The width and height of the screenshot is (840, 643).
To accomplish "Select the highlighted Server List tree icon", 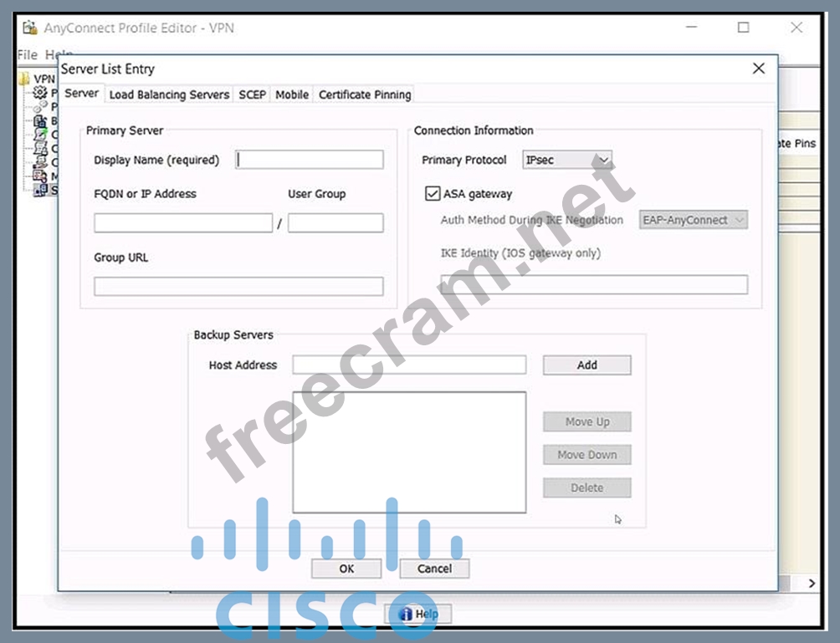I will [x=39, y=189].
